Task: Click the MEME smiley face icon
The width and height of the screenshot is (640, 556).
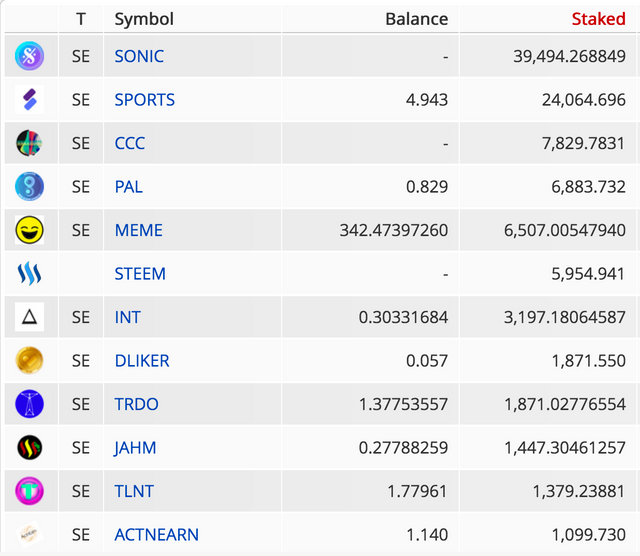Action: pos(29,230)
